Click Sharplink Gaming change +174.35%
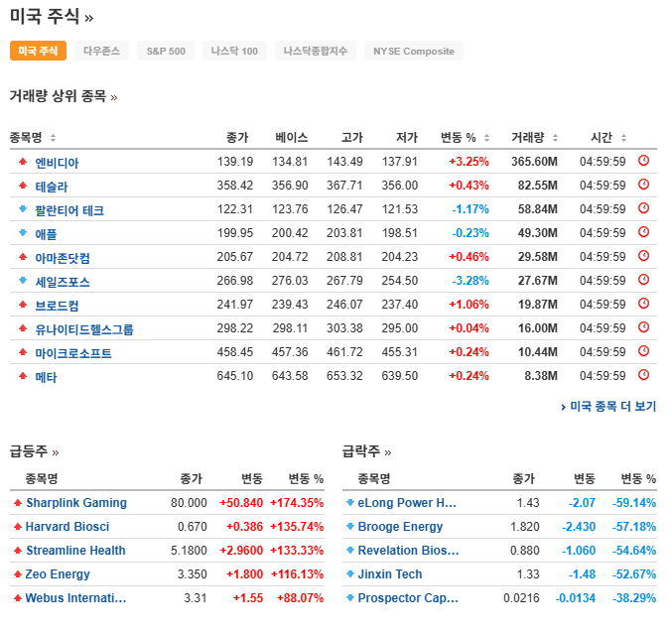672x632 pixels. coord(297,503)
